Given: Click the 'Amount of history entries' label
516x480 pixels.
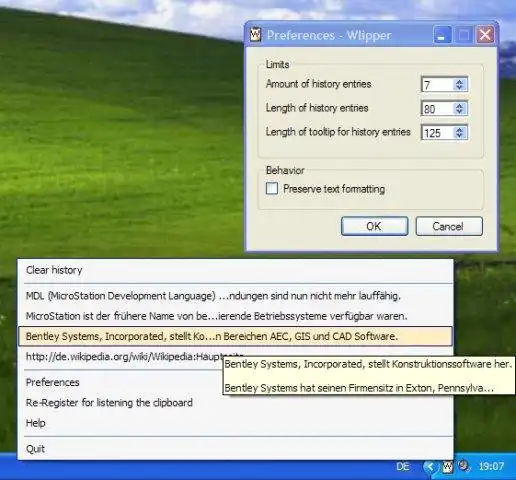Looking at the screenshot, I should click(318, 84).
